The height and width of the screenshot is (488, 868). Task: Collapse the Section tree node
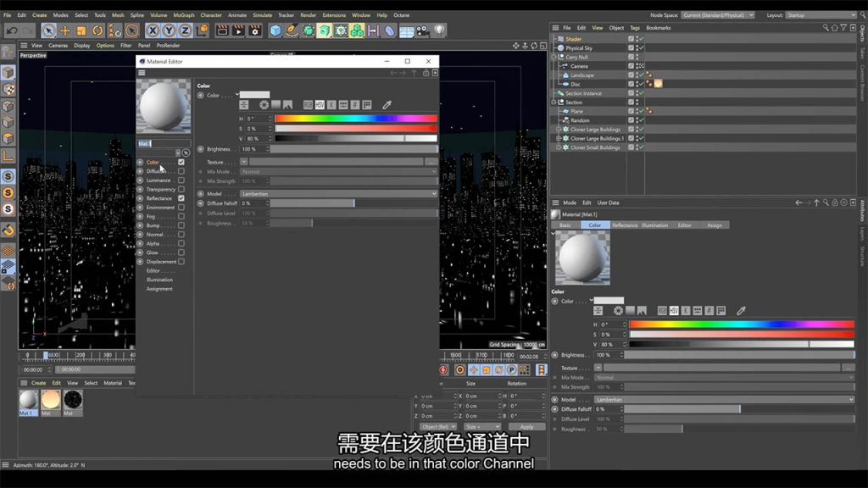(554, 103)
